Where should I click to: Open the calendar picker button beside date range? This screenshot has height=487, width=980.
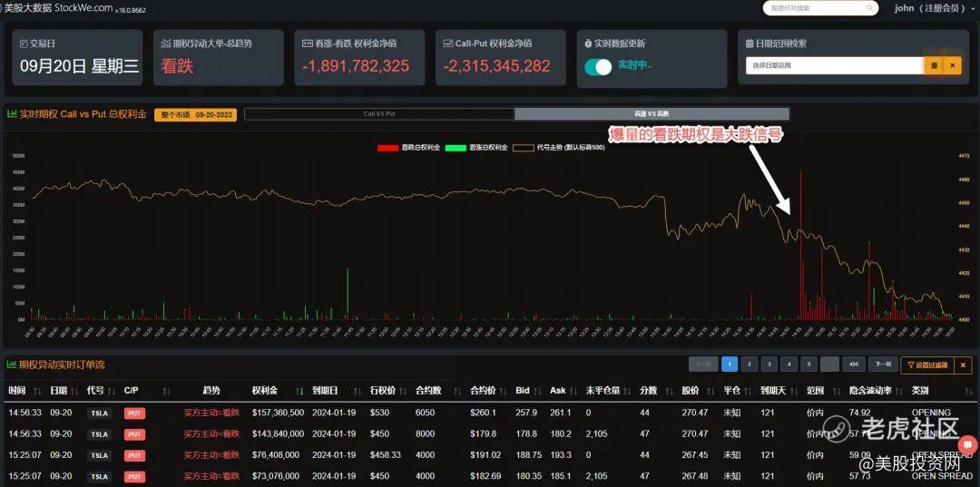pyautogui.click(x=935, y=65)
